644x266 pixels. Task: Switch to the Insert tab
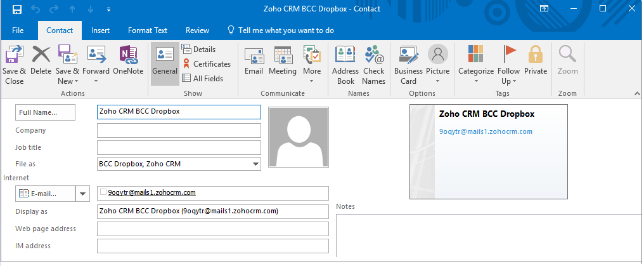coord(101,30)
